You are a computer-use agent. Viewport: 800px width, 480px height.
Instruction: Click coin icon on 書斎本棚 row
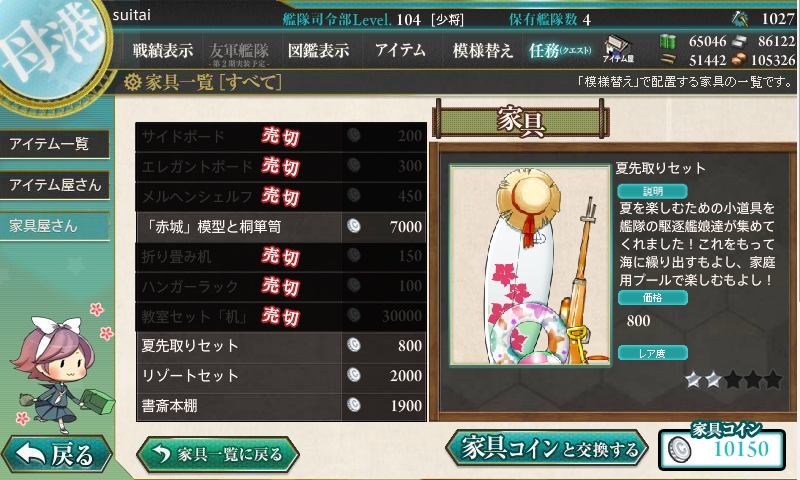click(x=354, y=405)
